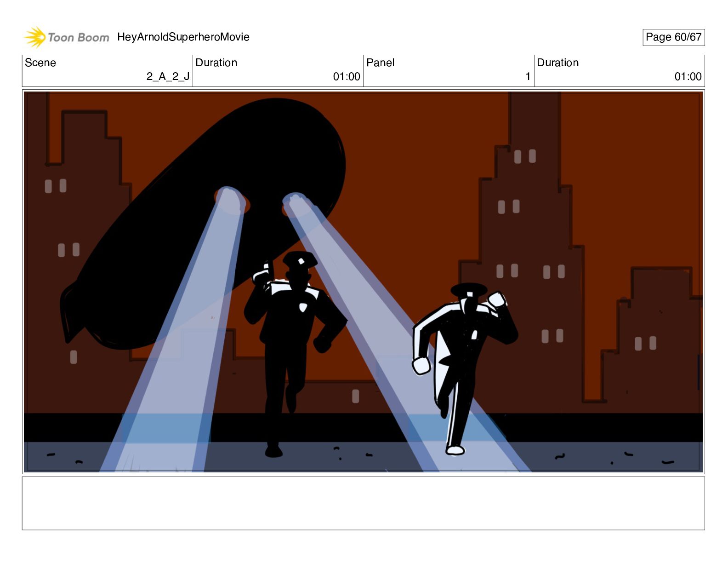Click the Duration label right of the Panel cell

tap(558, 63)
